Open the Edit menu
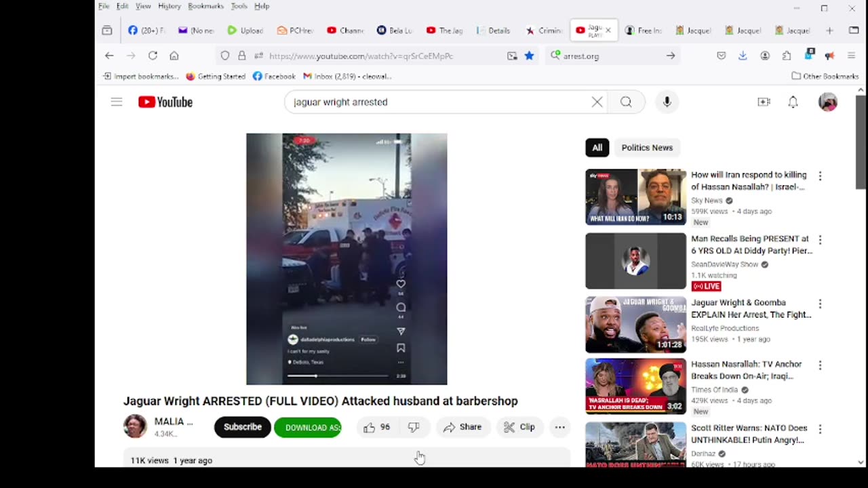 122,6
